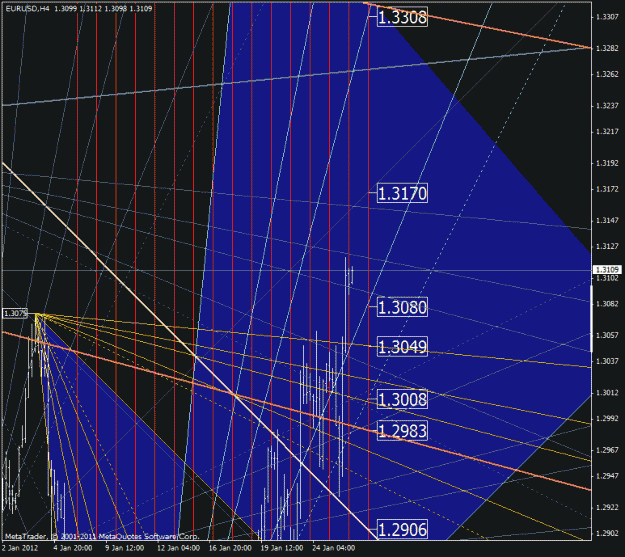The width and height of the screenshot is (625, 557).
Task: Click the 1.3008 price label
Action: click(x=402, y=399)
